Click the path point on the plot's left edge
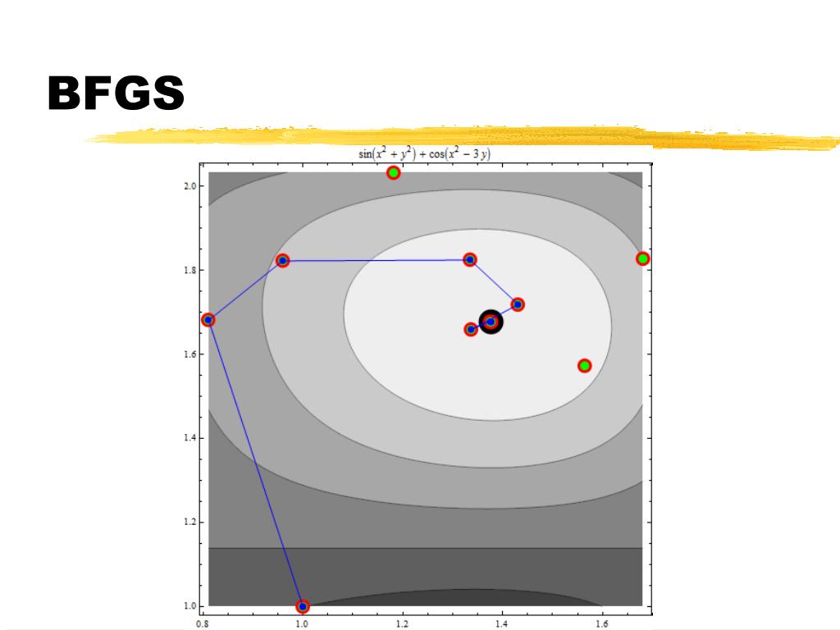The height and width of the screenshot is (630, 840). coord(208,320)
